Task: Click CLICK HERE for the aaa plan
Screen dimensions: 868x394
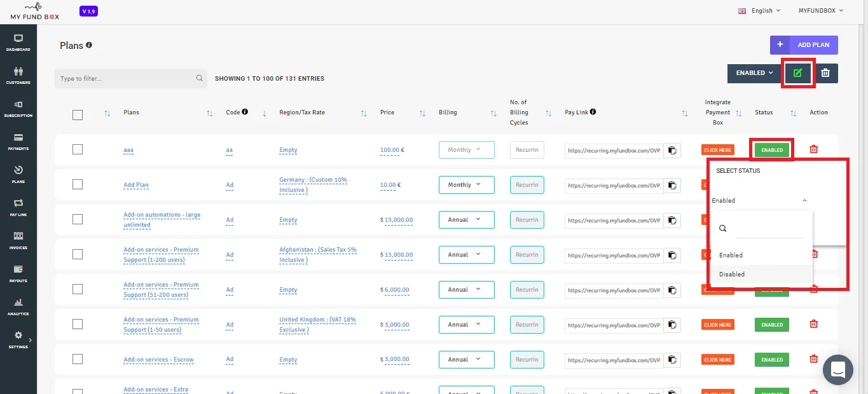Action: click(717, 150)
